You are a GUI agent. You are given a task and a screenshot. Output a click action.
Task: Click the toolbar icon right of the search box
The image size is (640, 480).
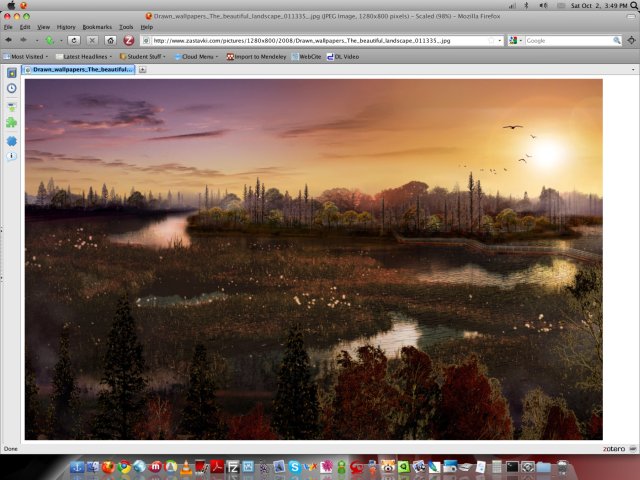(631, 40)
